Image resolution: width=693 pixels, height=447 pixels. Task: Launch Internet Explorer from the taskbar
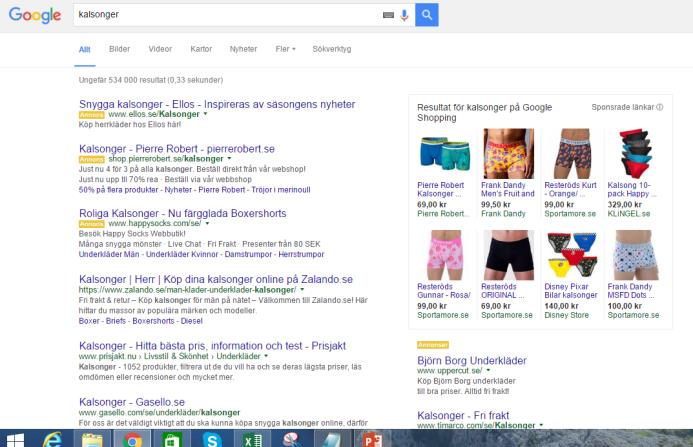click(x=53, y=439)
